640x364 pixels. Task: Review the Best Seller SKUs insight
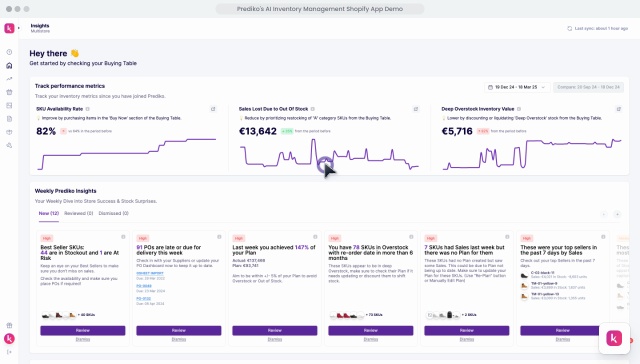pyautogui.click(x=83, y=331)
